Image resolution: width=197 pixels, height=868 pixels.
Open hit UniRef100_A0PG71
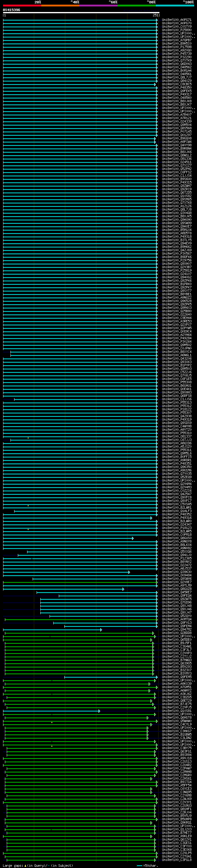coord(176,20)
